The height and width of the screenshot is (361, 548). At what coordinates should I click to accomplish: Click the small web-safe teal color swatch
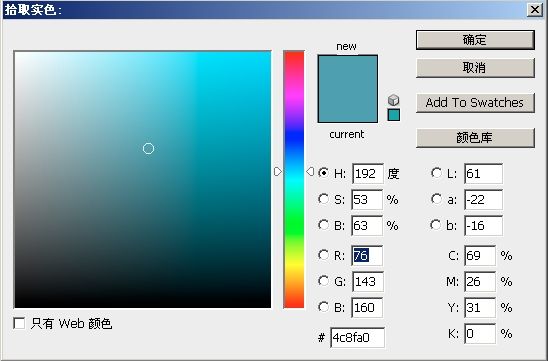pos(394,115)
